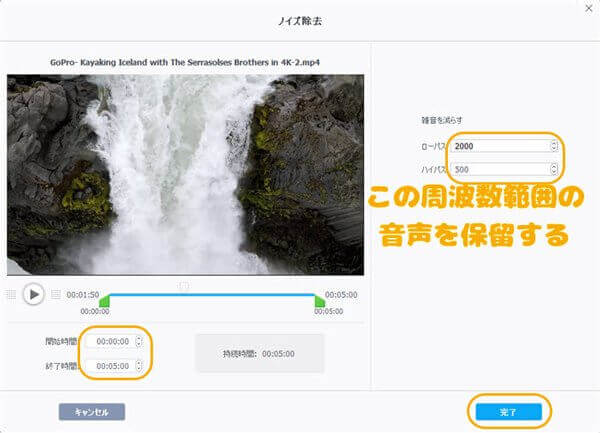
Task: Click the キャンセル button
Action: [x=92, y=412]
